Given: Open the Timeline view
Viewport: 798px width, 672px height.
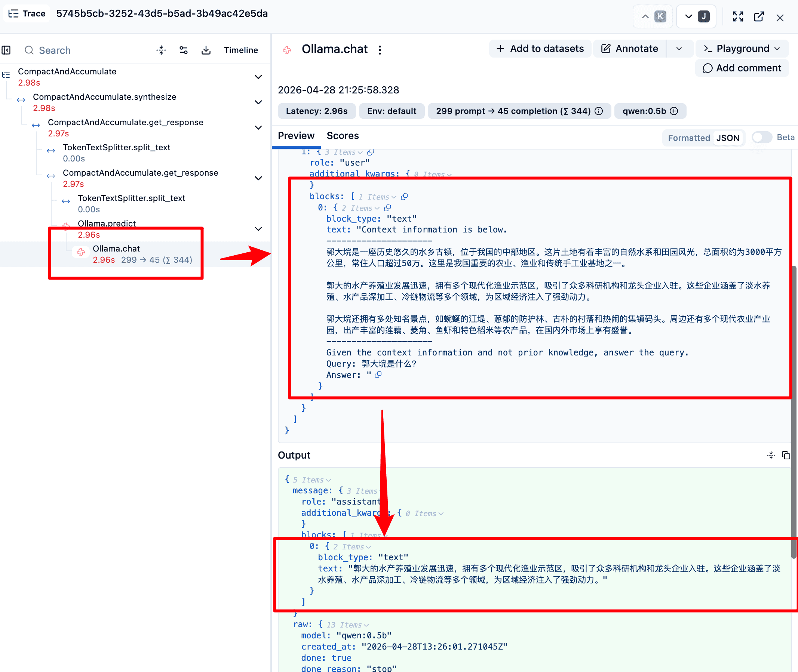Looking at the screenshot, I should point(241,50).
